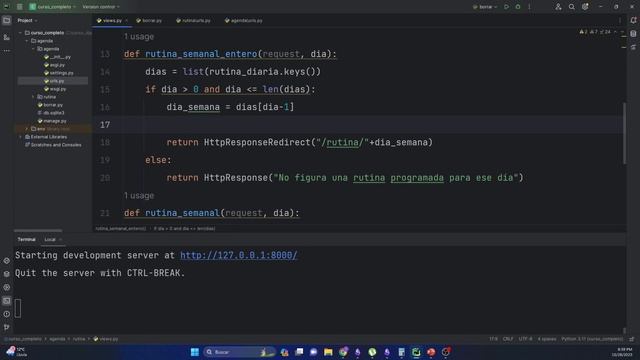Viewport: 640px width, 360px height.
Task: Toggle the Terminal tool window icon
Action: click(x=7, y=301)
